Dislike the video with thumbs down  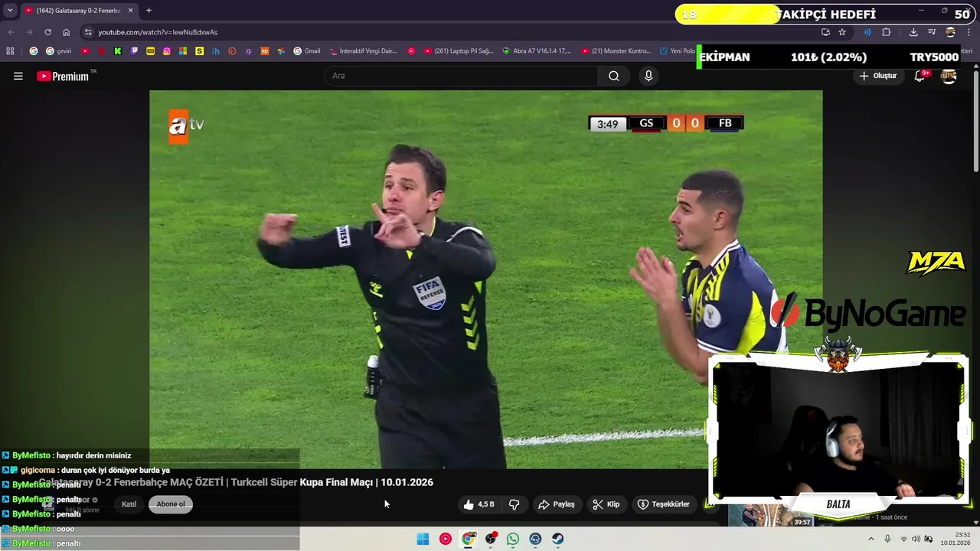(514, 504)
